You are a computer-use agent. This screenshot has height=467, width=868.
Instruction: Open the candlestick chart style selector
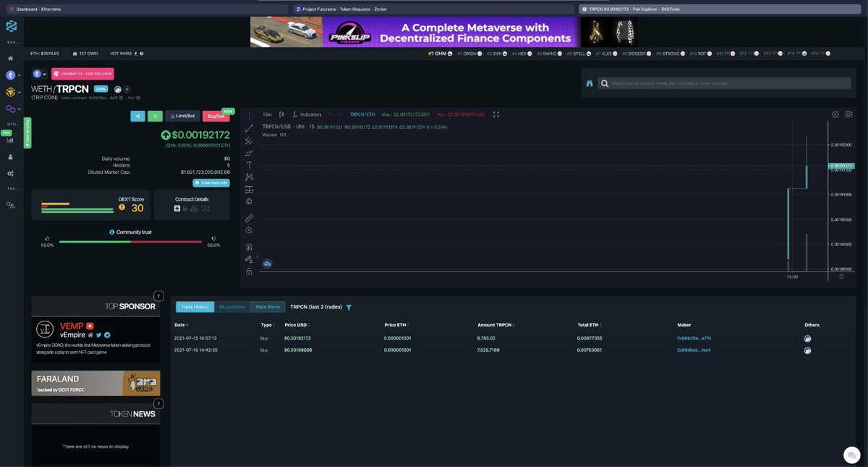pos(282,114)
